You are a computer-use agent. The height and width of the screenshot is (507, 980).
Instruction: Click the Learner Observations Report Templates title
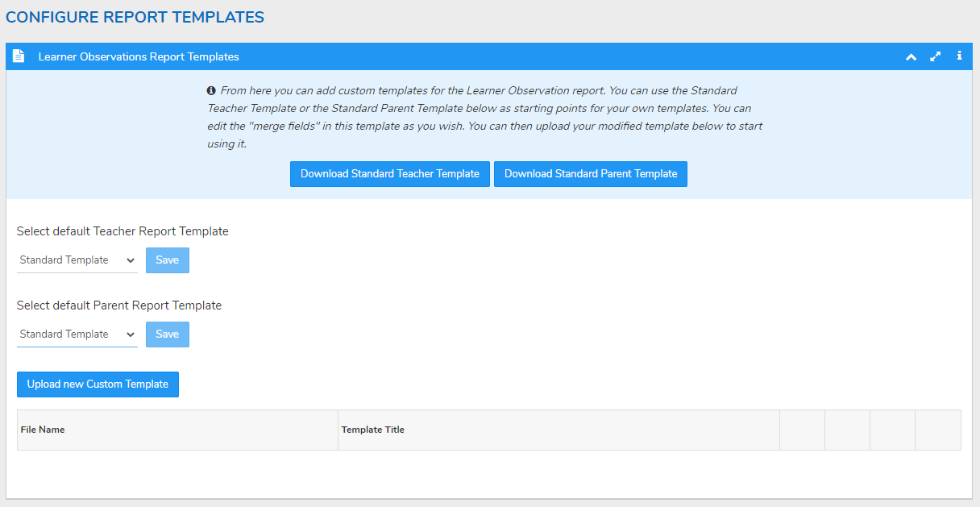(139, 56)
